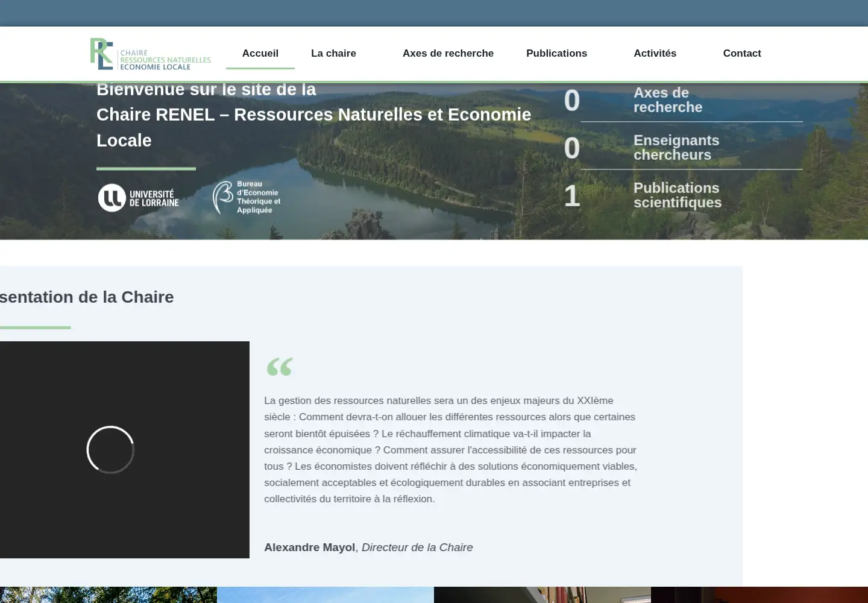Image resolution: width=868 pixels, height=603 pixels.
Task: Click the Université de Lorraine logo
Action: (139, 198)
